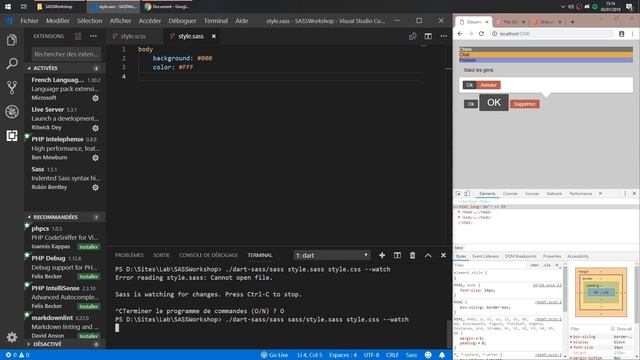
Task: Open gear settings for French Language Pack
Action: (96, 98)
